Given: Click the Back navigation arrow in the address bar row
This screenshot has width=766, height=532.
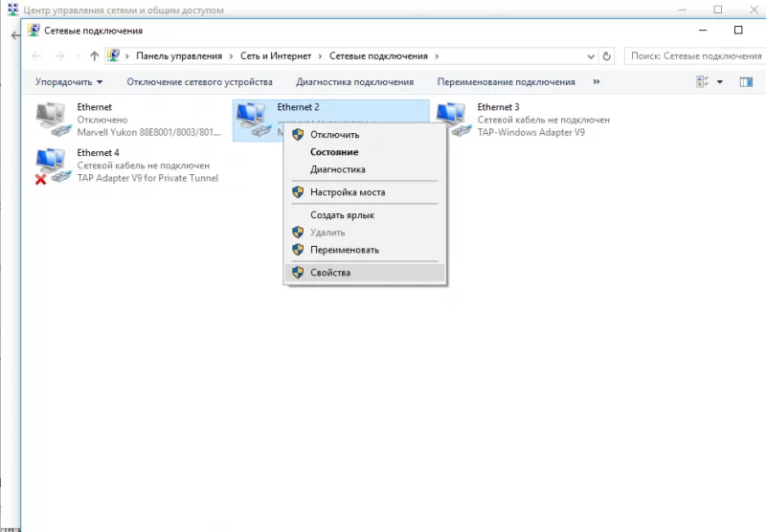Looking at the screenshot, I should click(36, 56).
